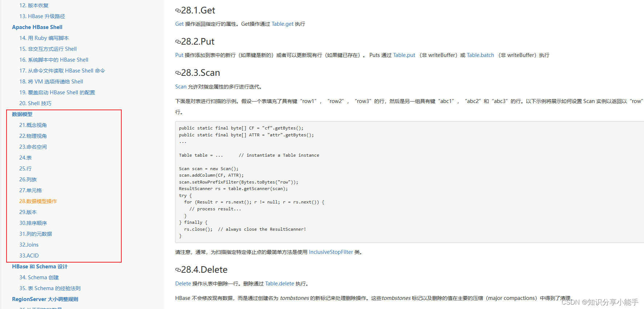Click the anchor link icon beside 28.1.Get
Viewport: 644px width, 309px height.
pyautogui.click(x=178, y=11)
